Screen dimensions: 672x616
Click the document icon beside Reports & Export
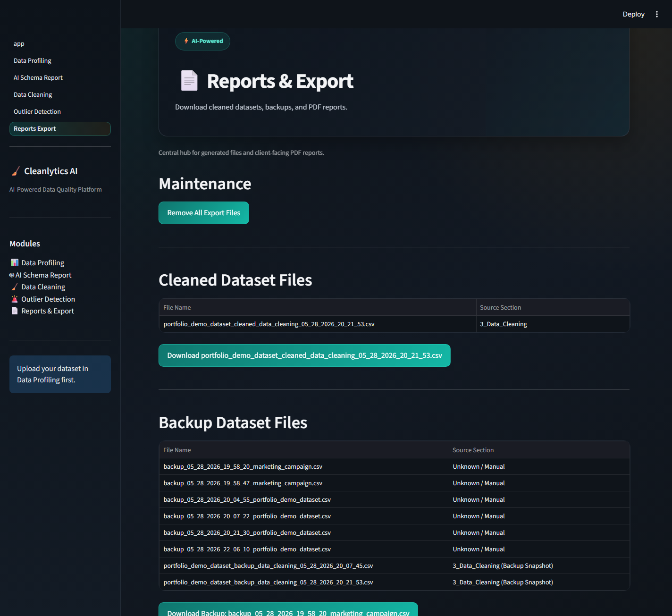tap(189, 81)
